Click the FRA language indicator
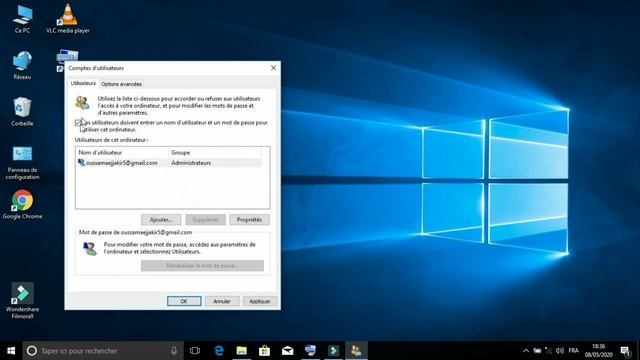 573,351
